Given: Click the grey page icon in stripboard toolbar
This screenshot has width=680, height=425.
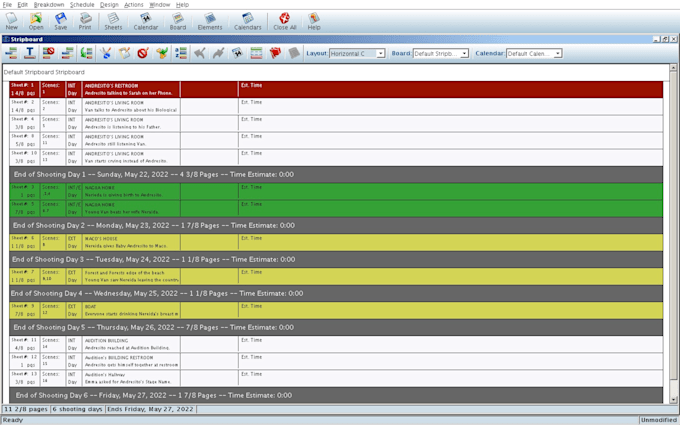Looking at the screenshot, I should click(x=294, y=53).
